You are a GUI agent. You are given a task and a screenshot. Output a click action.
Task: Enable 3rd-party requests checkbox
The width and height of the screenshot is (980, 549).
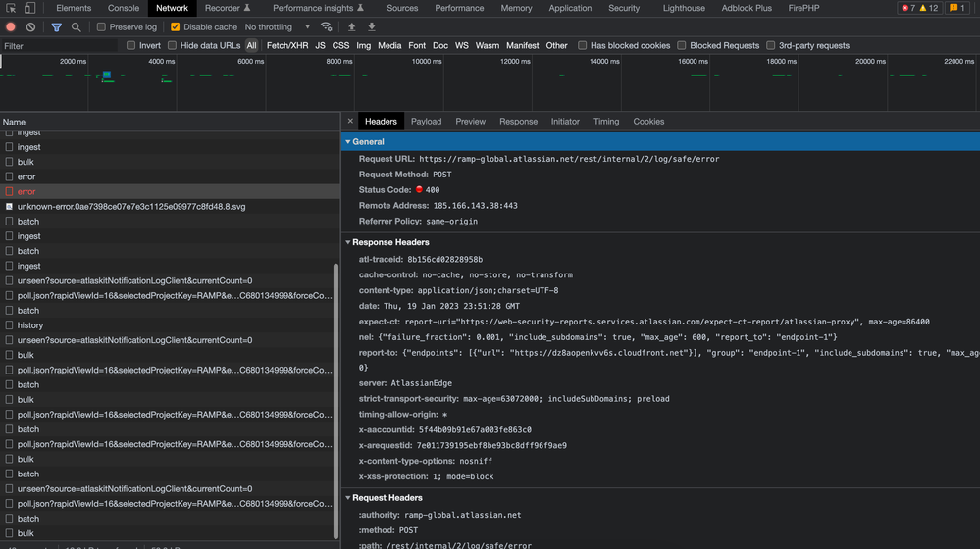point(771,45)
